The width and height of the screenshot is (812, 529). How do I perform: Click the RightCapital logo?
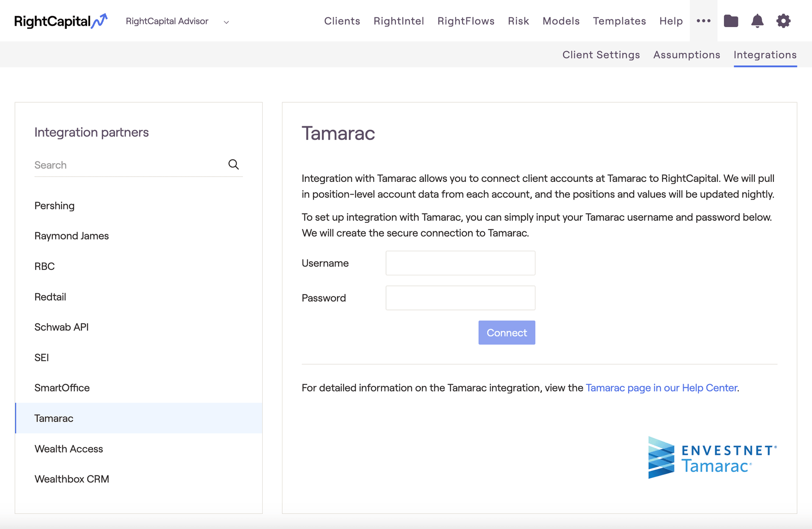(61, 21)
